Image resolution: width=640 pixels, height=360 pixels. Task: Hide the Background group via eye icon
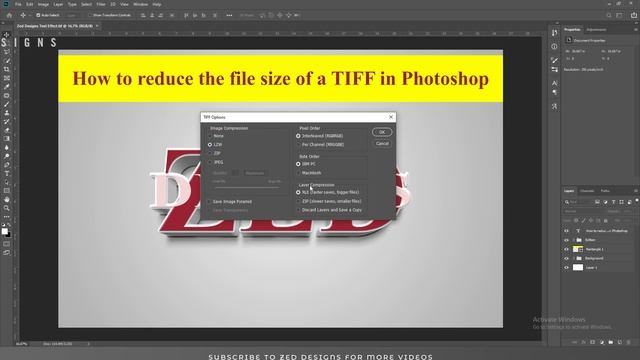[x=566, y=258]
